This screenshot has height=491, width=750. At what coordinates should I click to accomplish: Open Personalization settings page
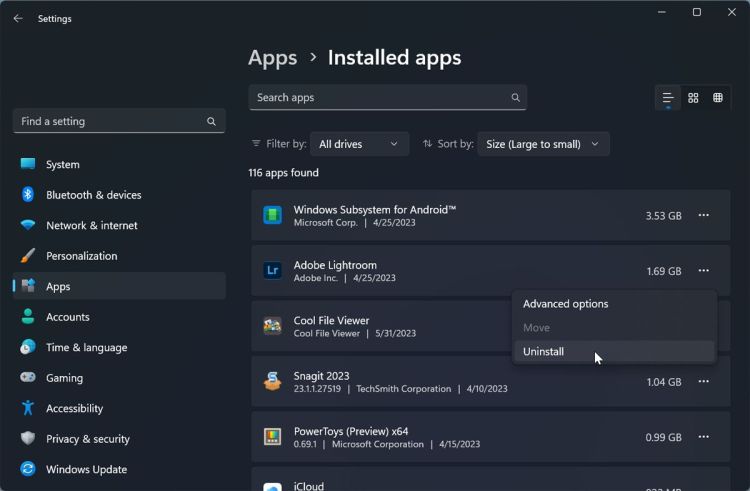tap(81, 256)
